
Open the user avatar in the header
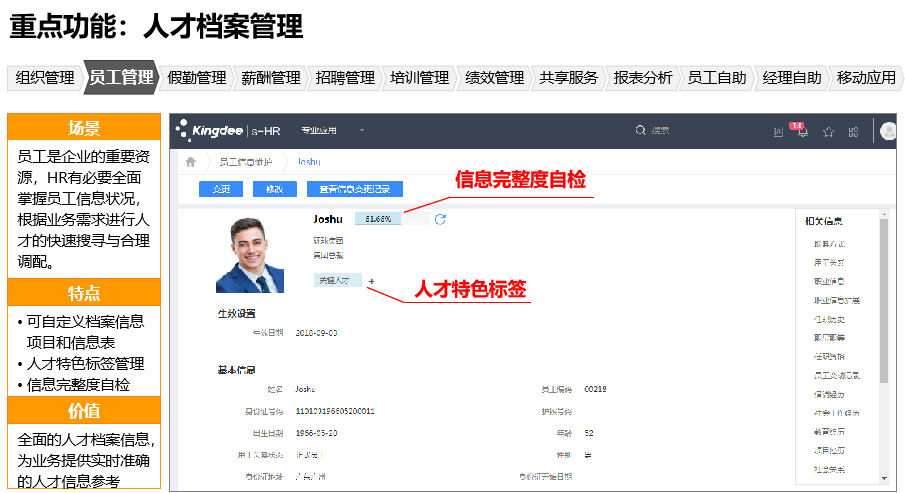888,131
